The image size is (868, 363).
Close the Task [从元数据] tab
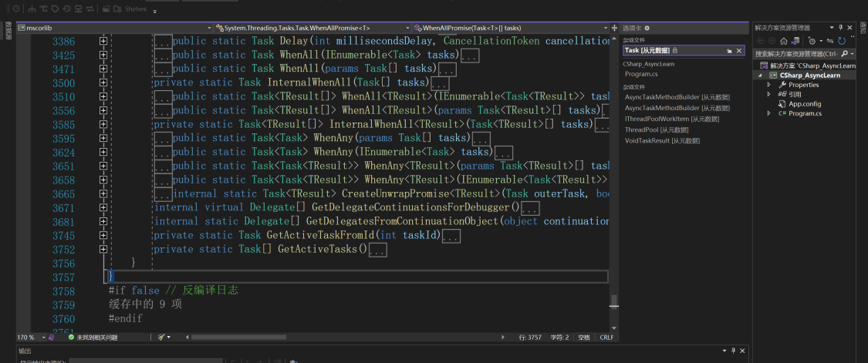739,51
